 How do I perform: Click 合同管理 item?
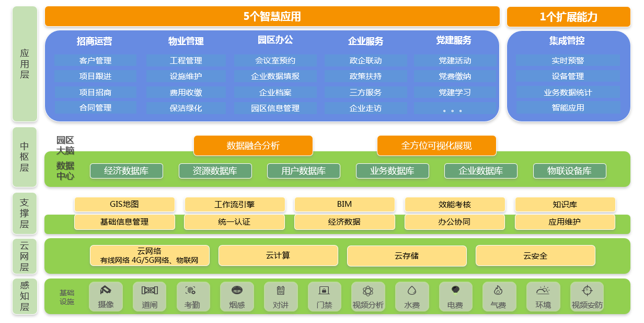pyautogui.click(x=96, y=108)
